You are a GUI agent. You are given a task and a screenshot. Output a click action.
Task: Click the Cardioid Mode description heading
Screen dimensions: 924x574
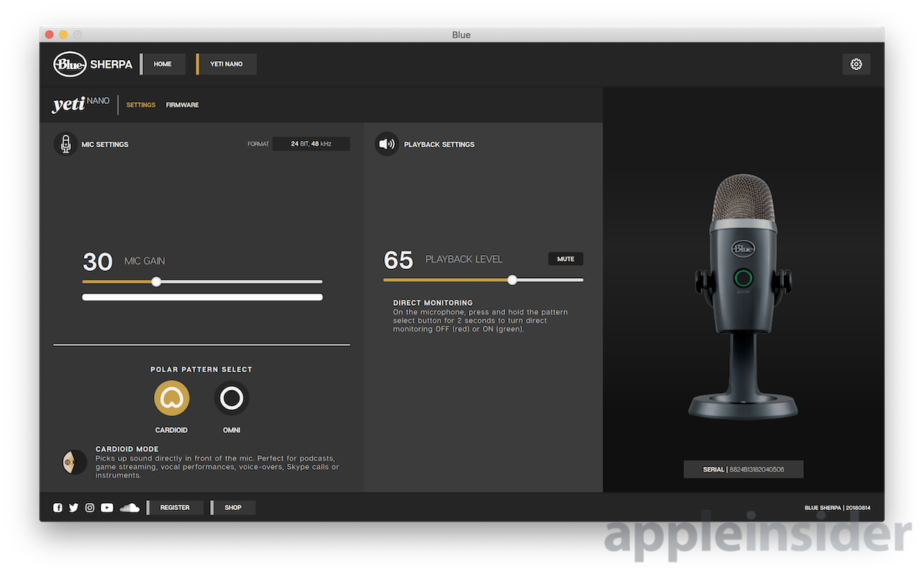pos(127,449)
